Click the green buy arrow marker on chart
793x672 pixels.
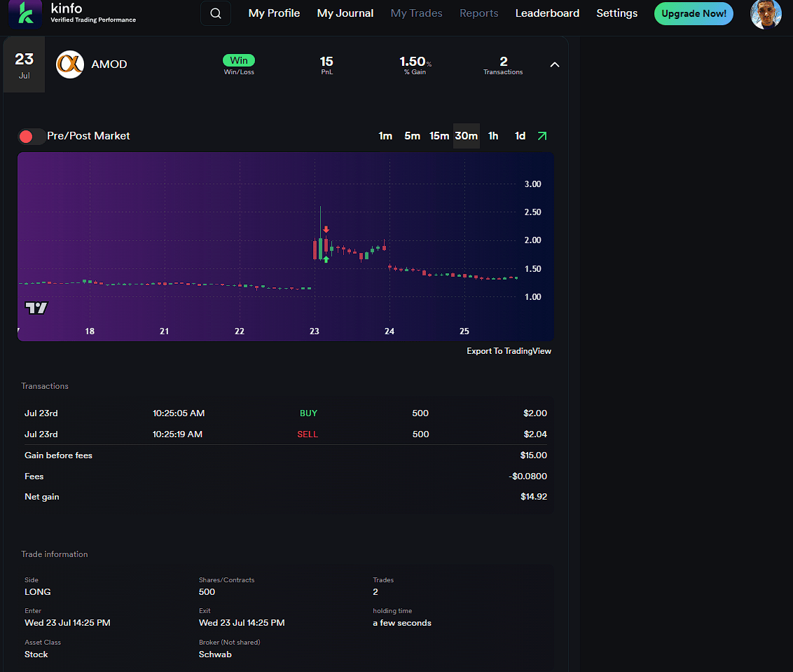tap(326, 259)
